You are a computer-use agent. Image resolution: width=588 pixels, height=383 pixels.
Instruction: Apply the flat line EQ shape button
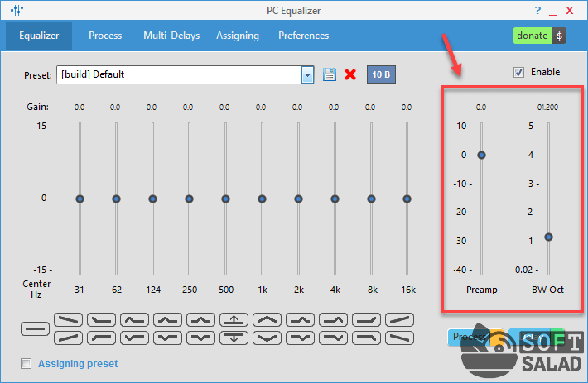pyautogui.click(x=35, y=328)
